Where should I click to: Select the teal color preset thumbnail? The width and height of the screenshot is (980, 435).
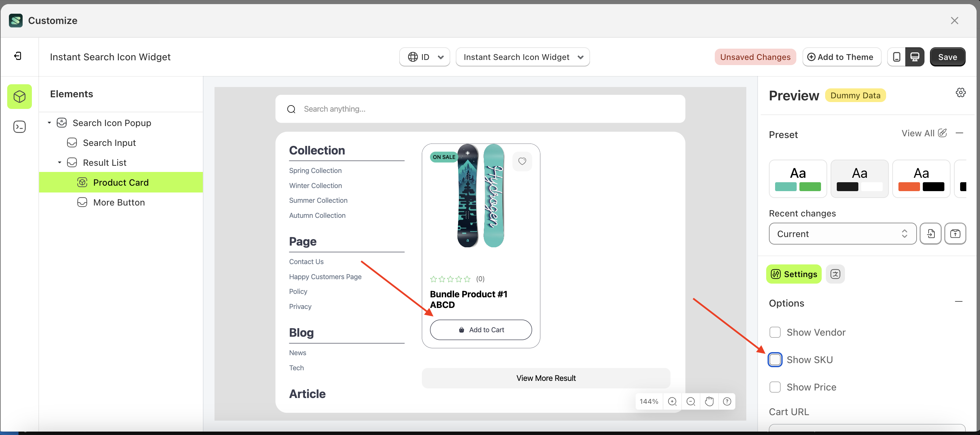point(798,178)
